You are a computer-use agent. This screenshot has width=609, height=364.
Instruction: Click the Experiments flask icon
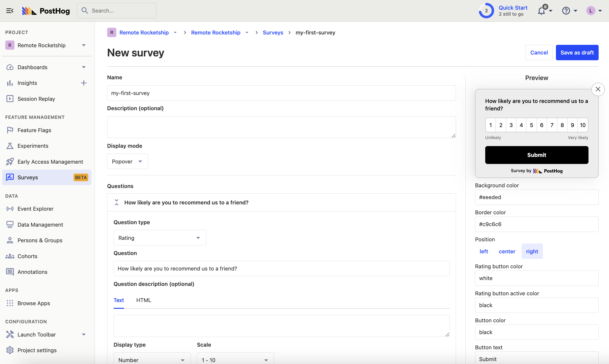tap(10, 146)
